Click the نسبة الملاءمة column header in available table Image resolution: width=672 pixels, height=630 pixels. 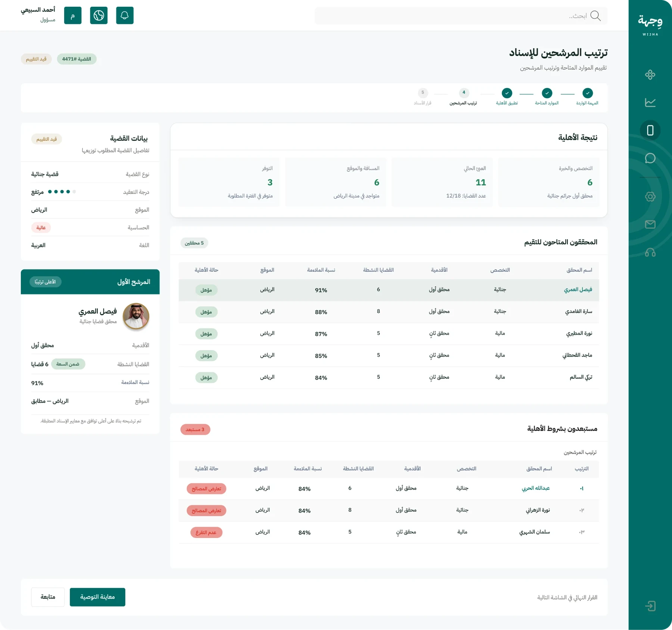pyautogui.click(x=321, y=270)
